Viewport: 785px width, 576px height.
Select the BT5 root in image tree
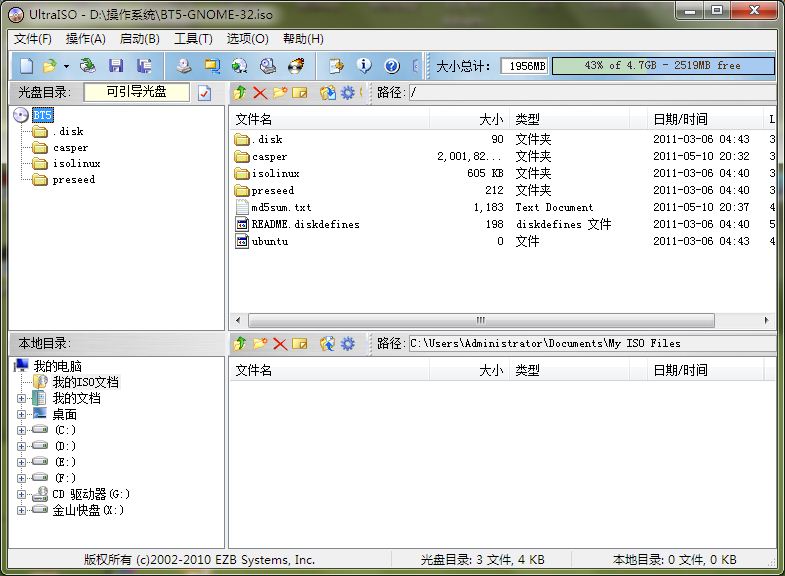43,116
